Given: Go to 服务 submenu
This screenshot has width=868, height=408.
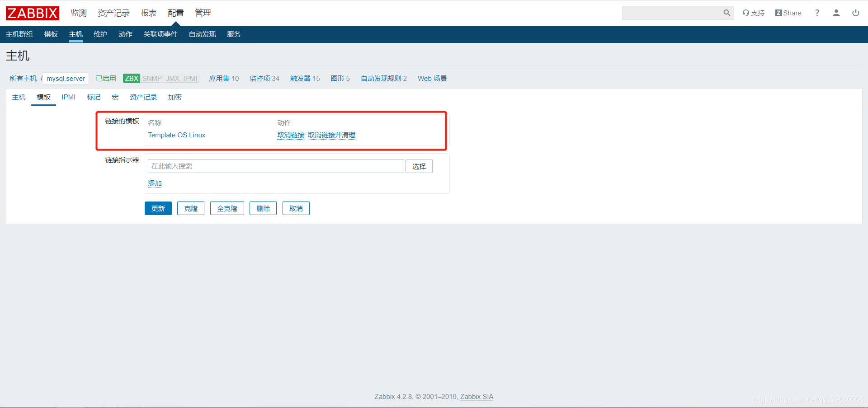Looking at the screenshot, I should coord(234,34).
